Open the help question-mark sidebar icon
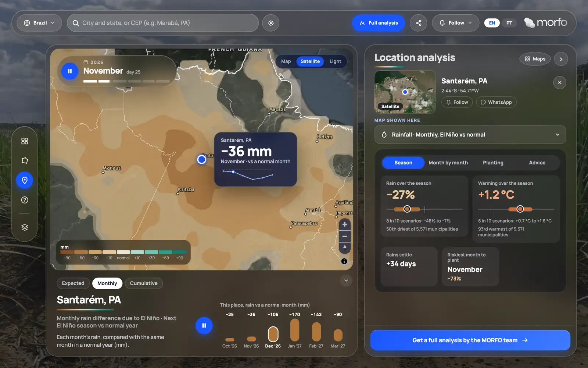The height and width of the screenshot is (368, 588). [25, 200]
